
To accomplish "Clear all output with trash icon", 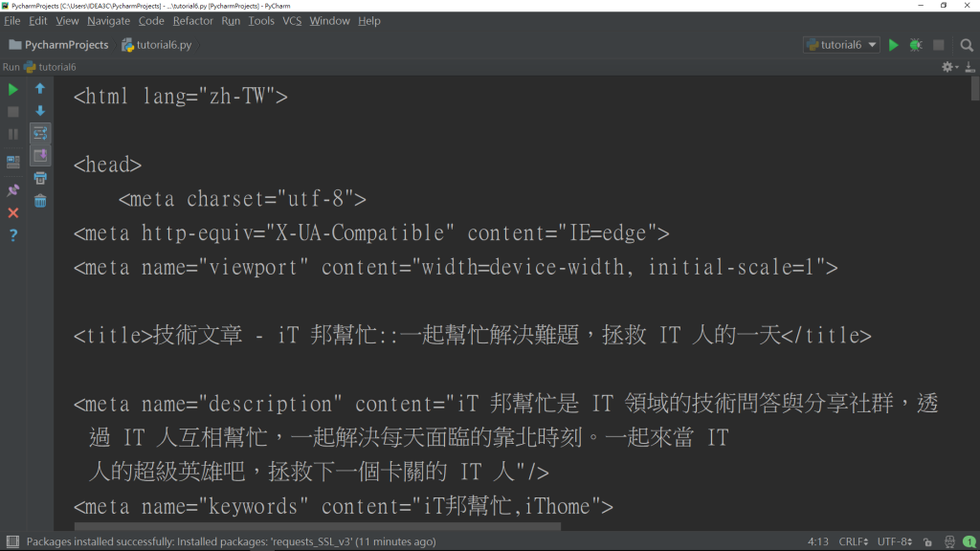I will 40,201.
